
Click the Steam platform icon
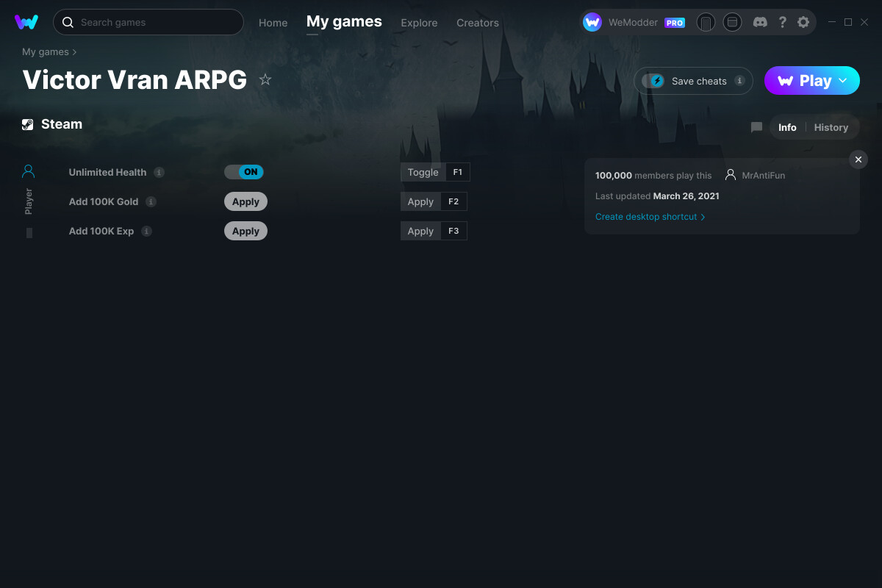pos(28,124)
